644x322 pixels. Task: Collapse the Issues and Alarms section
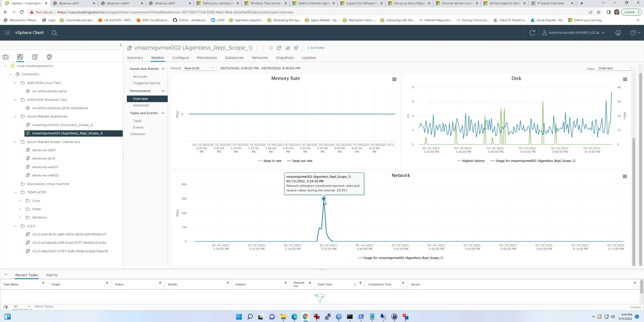click(163, 69)
